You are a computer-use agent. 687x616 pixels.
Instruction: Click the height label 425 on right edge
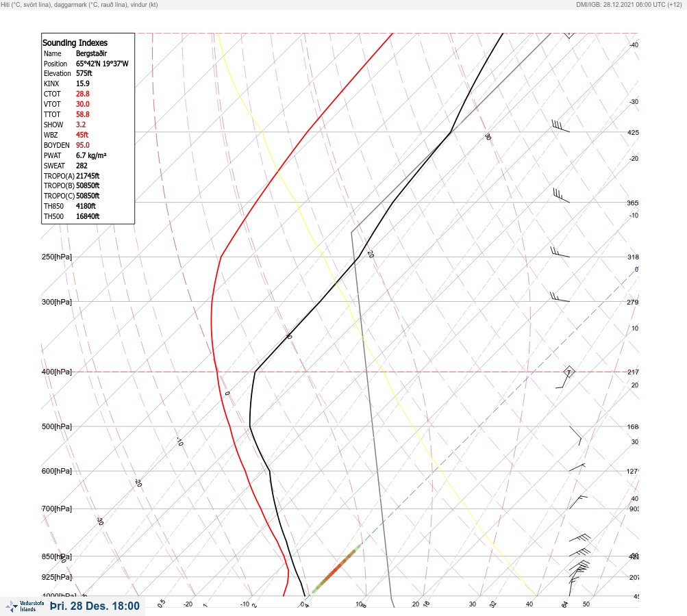pos(633,132)
